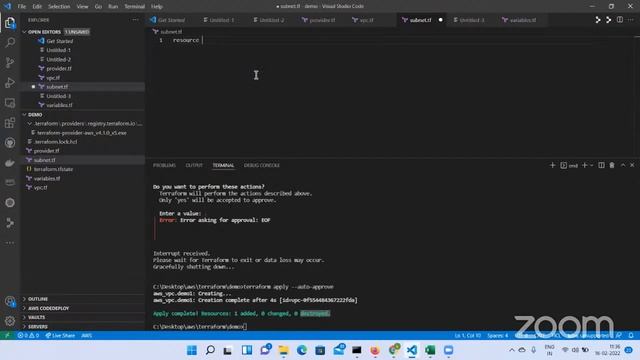
Task: Open editor more actions ellipsis
Action: coord(631,20)
